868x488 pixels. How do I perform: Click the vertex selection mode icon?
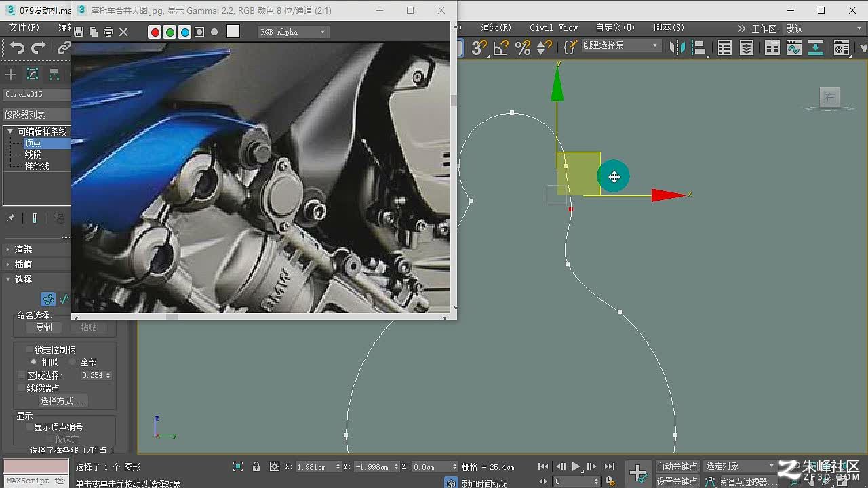48,299
